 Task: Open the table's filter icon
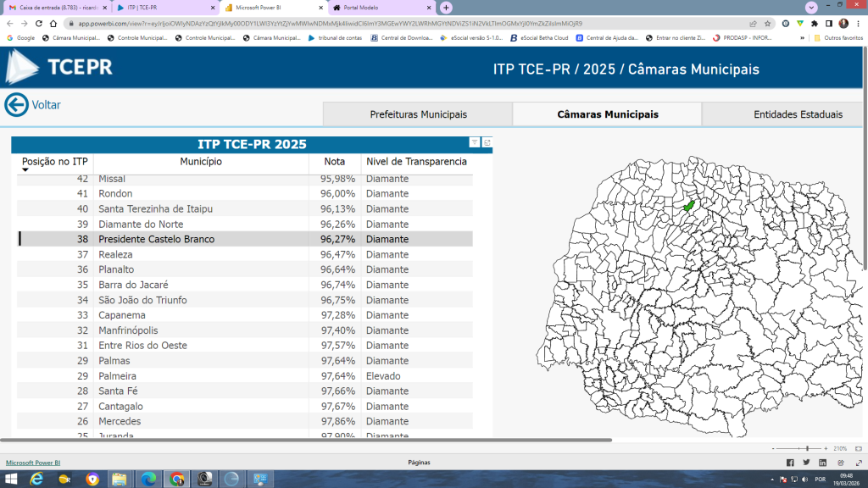(x=475, y=143)
